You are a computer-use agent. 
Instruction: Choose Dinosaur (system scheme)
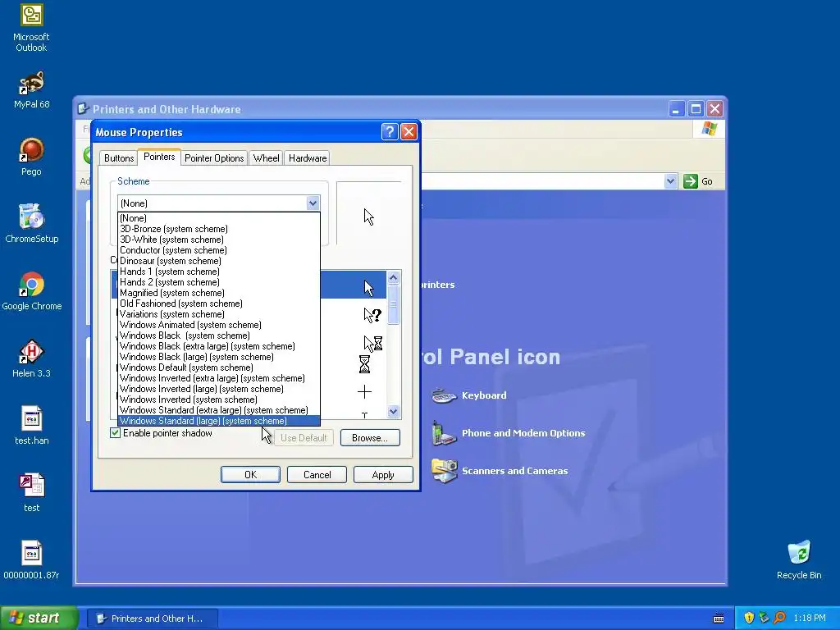point(218,261)
